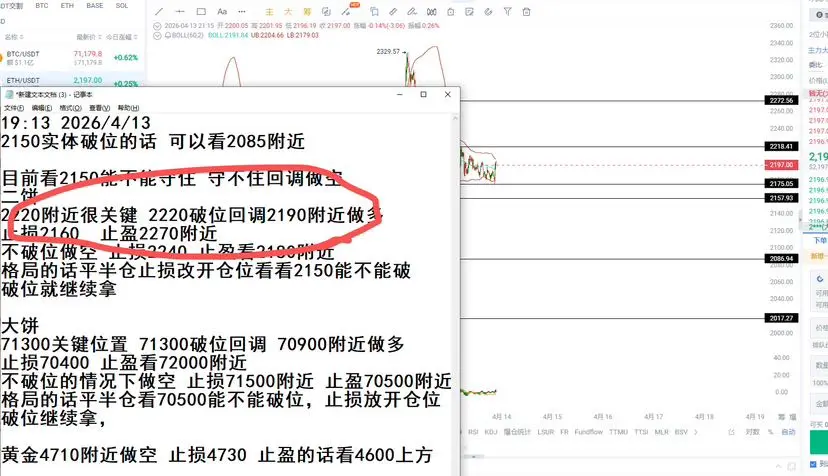Image resolution: width=828 pixels, height=476 pixels.
Task: Open Notepad 文件(F) menu
Action: (14, 108)
